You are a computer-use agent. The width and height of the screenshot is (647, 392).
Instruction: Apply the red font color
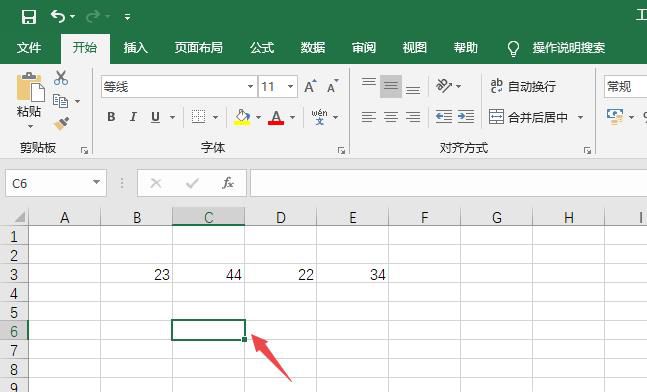pyautogui.click(x=276, y=118)
